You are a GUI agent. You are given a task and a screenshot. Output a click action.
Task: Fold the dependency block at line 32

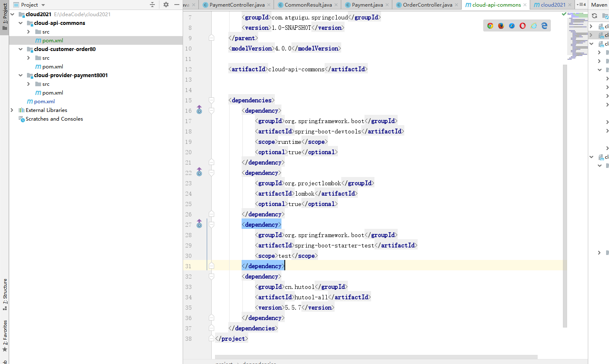coord(211,276)
